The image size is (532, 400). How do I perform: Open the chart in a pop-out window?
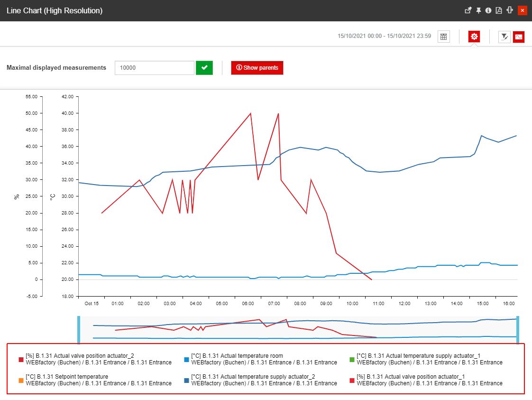pyautogui.click(x=468, y=10)
